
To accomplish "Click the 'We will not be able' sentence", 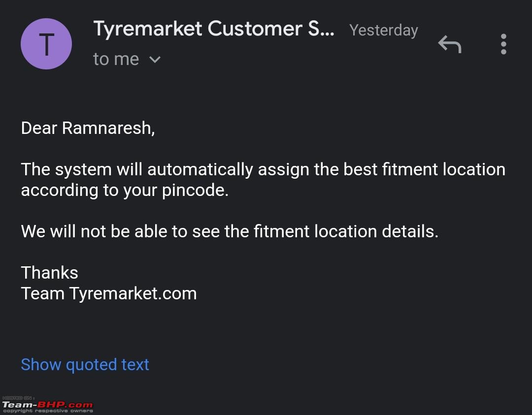I will pyautogui.click(x=230, y=231).
